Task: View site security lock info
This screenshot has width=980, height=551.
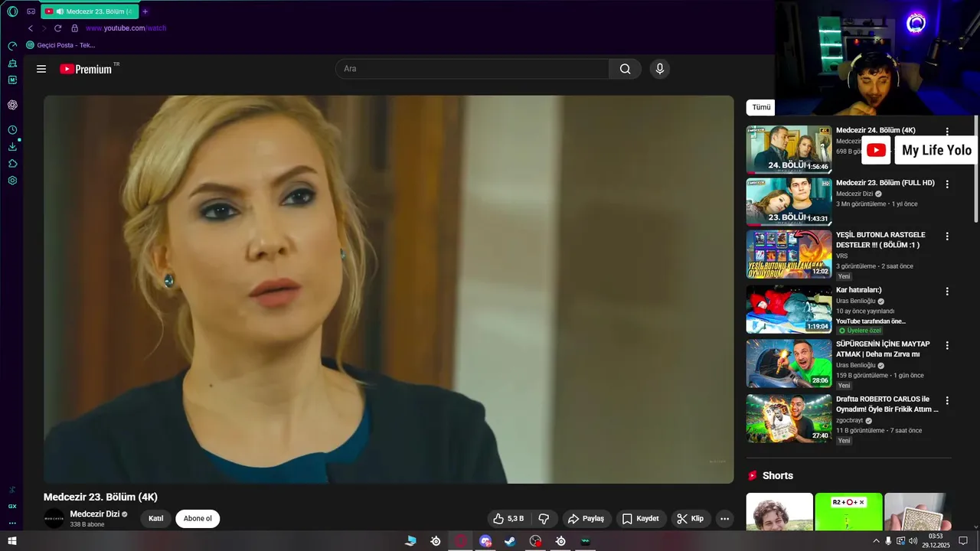Action: click(74, 28)
